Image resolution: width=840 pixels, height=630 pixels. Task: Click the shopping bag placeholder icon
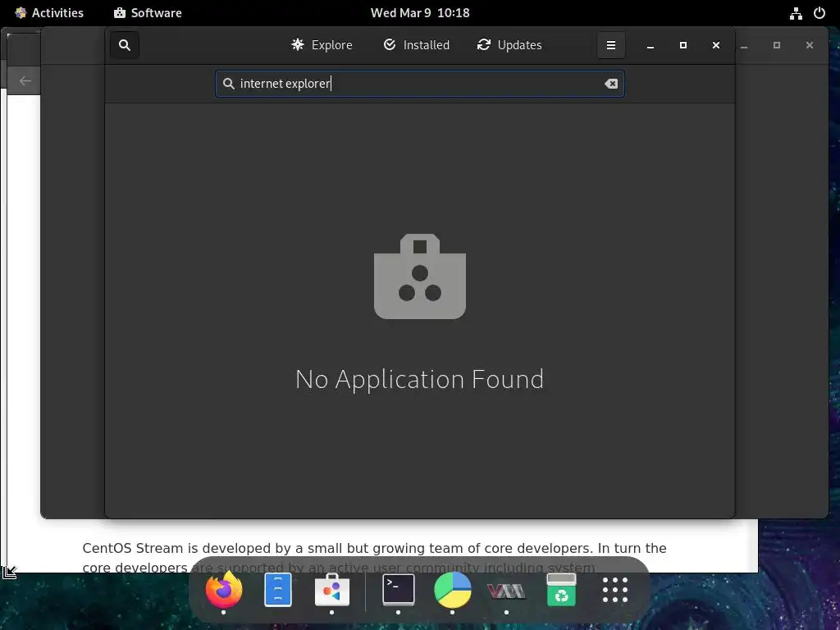pyautogui.click(x=420, y=276)
